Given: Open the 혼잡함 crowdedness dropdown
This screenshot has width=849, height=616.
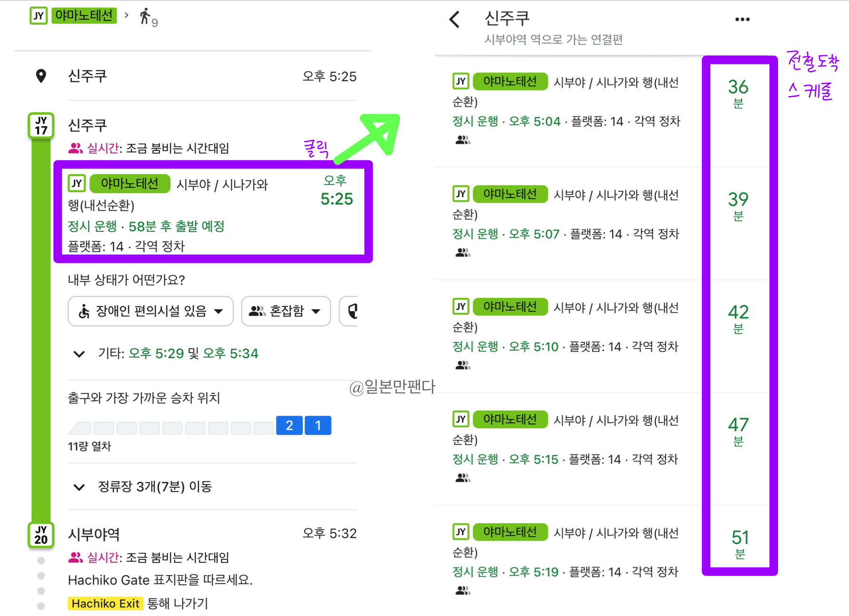Looking at the screenshot, I should pos(285,311).
